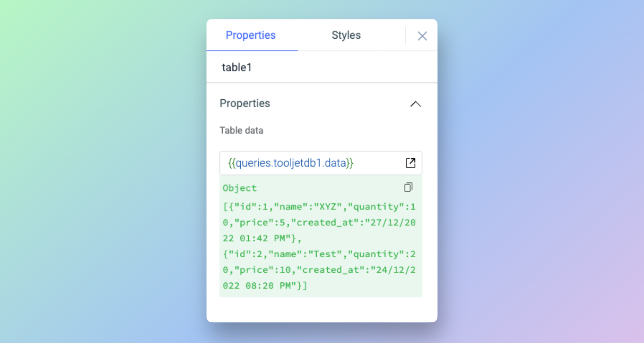
Task: Click preview line containing "name":"XYZ"
Action: pos(319,207)
